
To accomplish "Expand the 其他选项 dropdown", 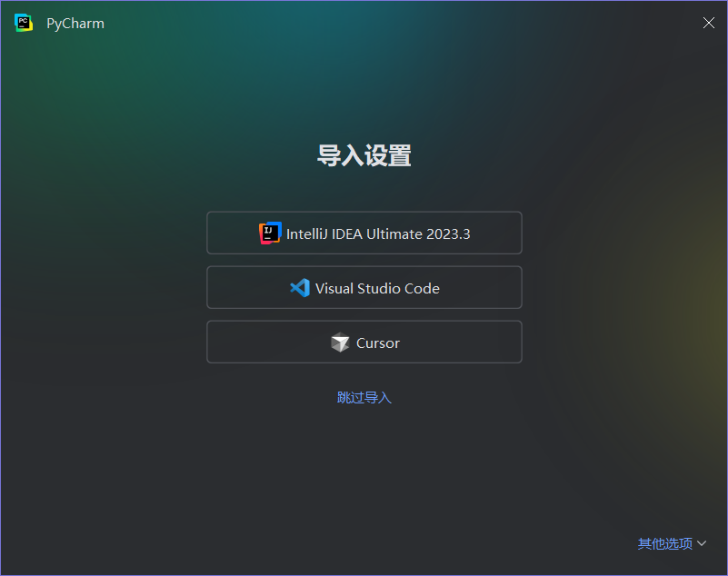I will pos(672,543).
